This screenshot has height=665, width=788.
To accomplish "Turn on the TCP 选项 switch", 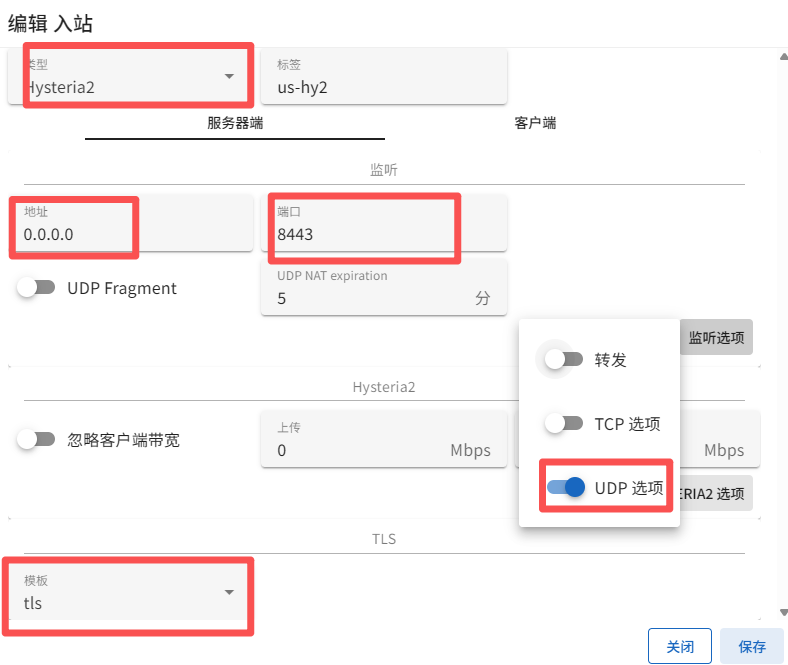I will pos(564,423).
